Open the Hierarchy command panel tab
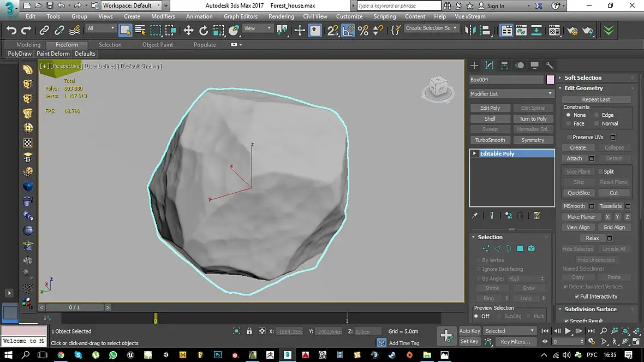The image size is (644, 362). coord(504,66)
